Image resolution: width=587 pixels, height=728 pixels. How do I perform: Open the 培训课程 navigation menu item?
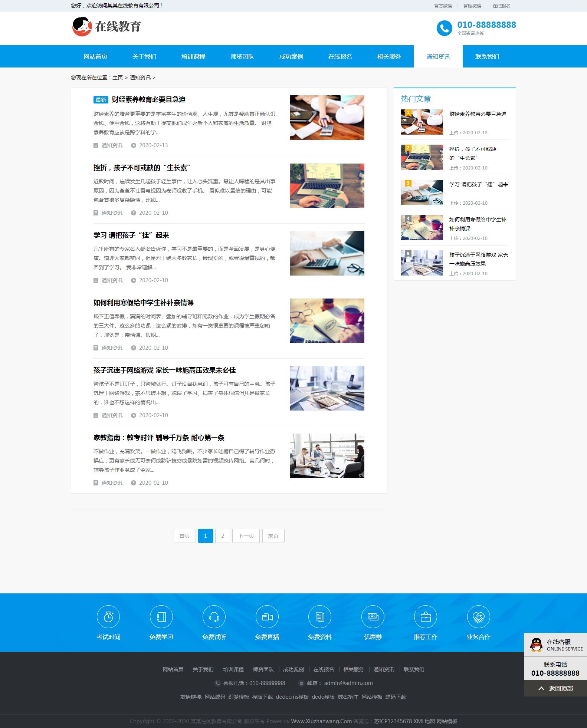tap(193, 57)
